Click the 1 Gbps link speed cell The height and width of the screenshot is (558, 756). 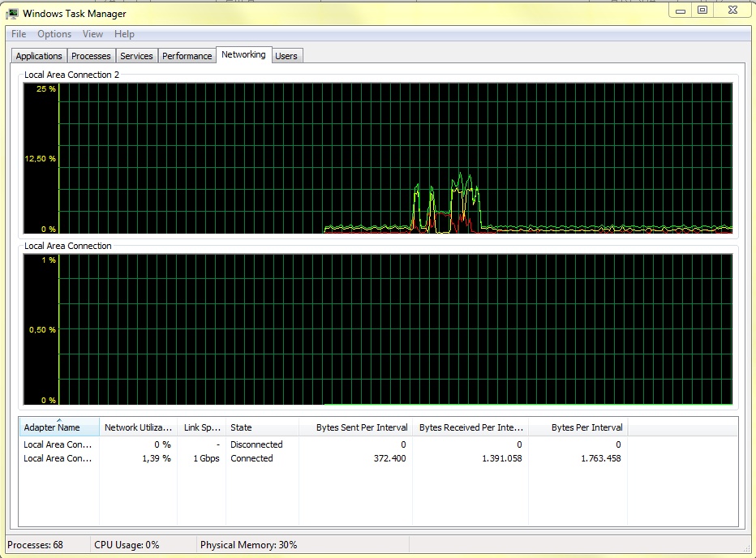tap(206, 458)
